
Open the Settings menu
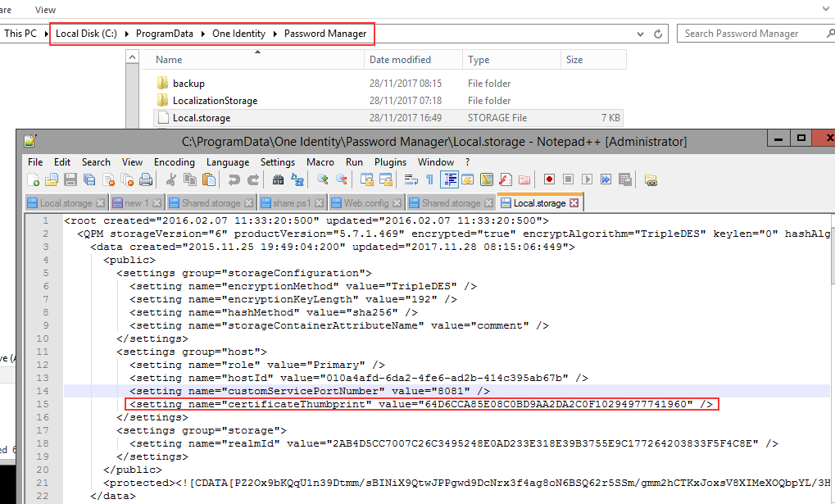point(278,162)
